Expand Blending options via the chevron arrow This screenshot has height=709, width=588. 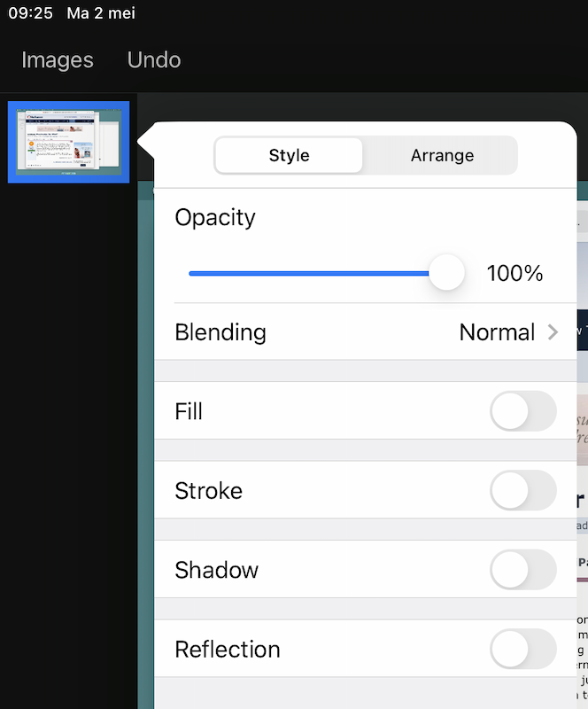(x=553, y=332)
